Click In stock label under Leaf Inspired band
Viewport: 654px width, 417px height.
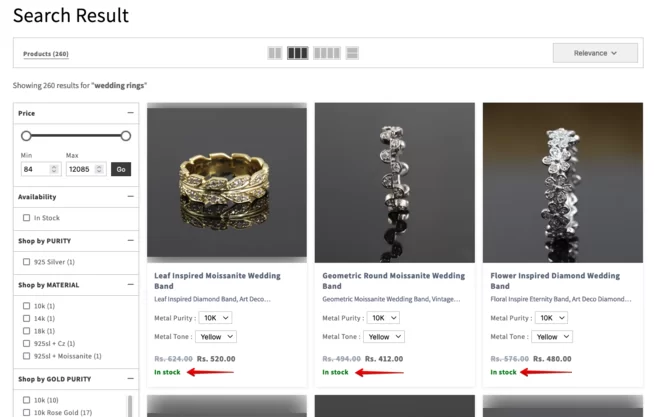tap(167, 372)
